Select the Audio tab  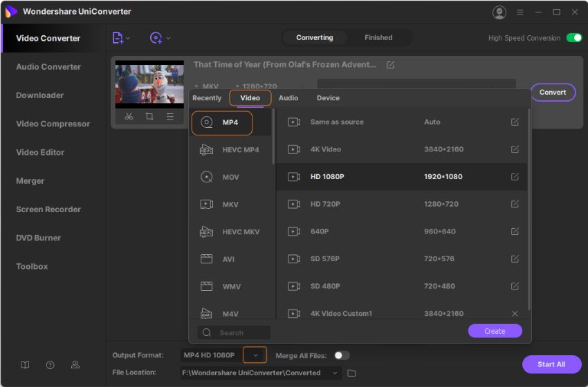[x=288, y=97]
